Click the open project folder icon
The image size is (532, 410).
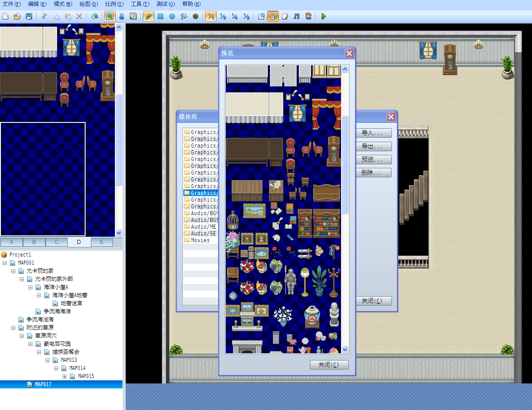point(17,16)
